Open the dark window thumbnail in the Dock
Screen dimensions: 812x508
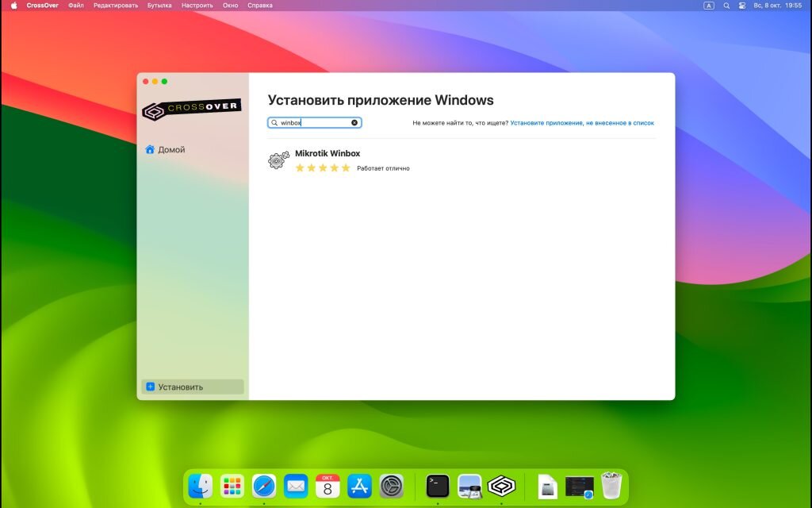pos(580,487)
